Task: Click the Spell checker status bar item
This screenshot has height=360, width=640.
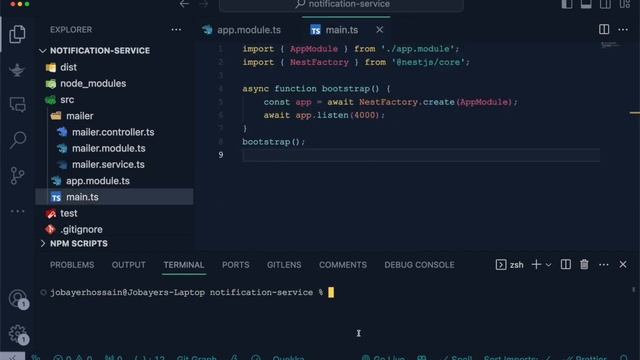Action: [x=457, y=357]
